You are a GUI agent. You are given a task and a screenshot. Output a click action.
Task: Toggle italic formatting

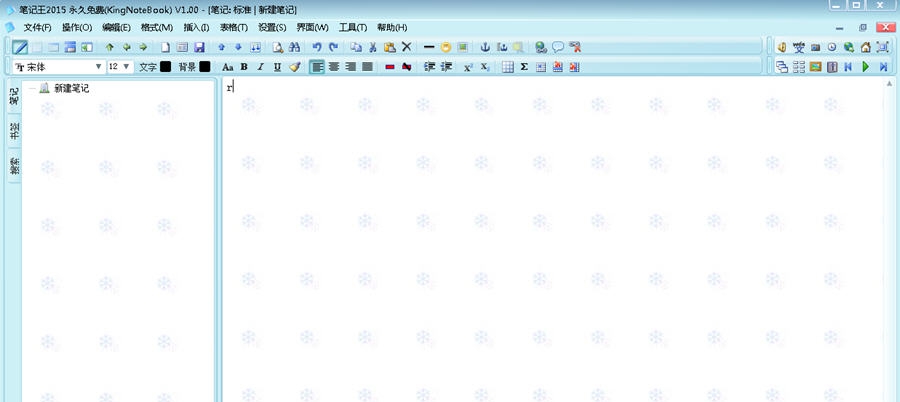[261, 67]
